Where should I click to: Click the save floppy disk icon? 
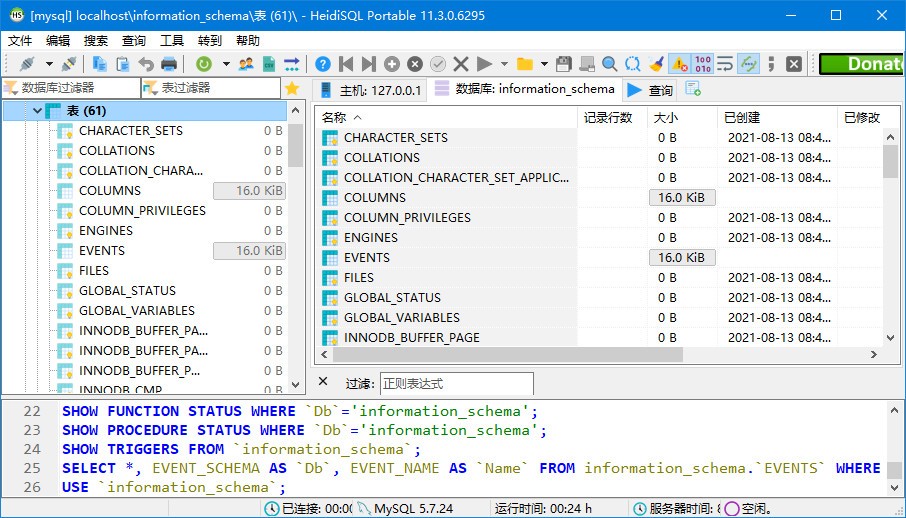click(564, 64)
